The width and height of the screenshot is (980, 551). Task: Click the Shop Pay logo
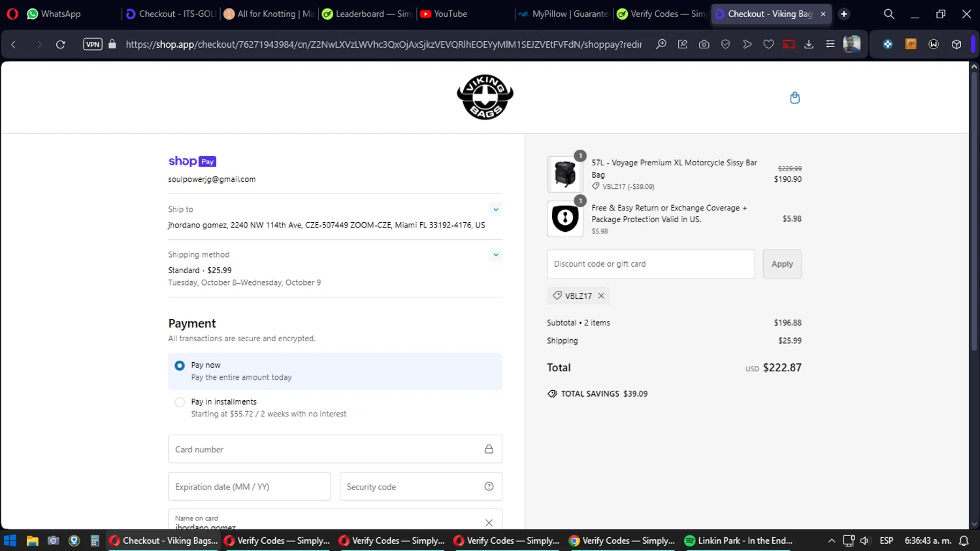[192, 161]
